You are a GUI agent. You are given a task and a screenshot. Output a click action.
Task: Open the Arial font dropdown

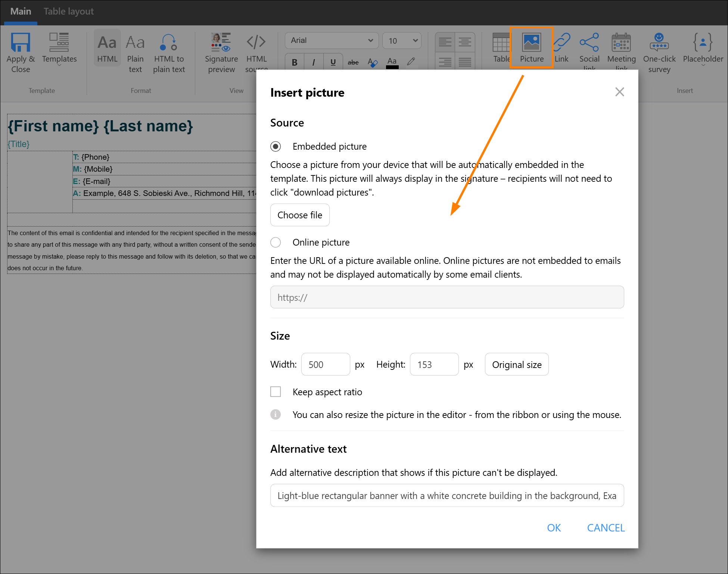pos(332,40)
